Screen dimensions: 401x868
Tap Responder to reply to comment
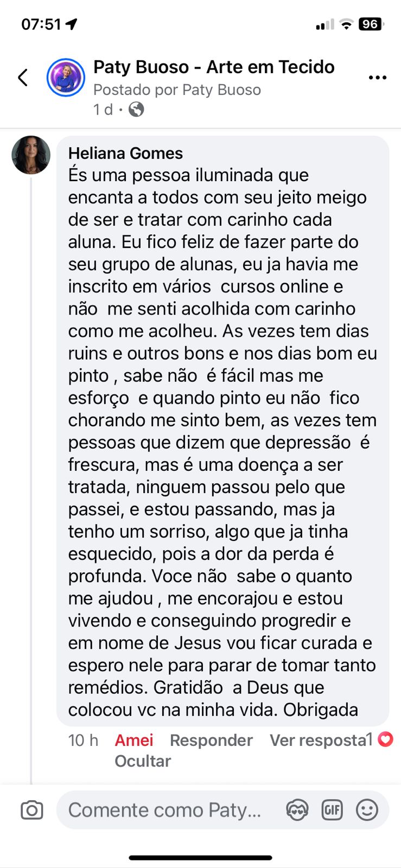pyautogui.click(x=211, y=740)
